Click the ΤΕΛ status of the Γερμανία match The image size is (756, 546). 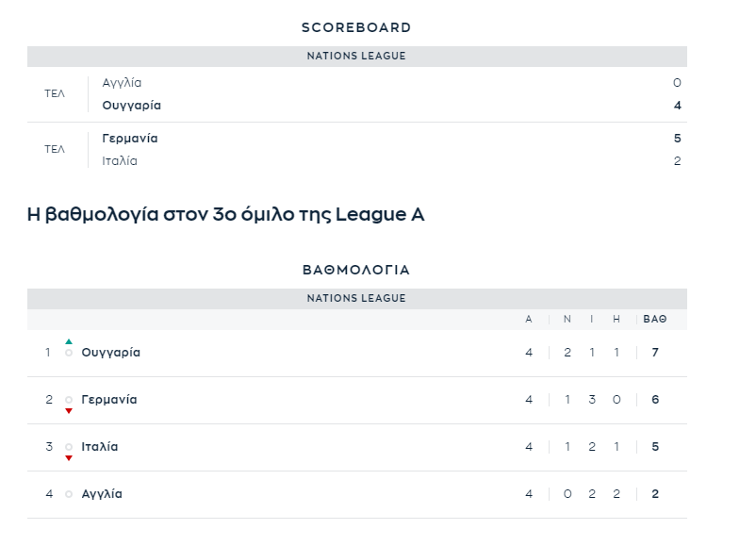coord(55,150)
